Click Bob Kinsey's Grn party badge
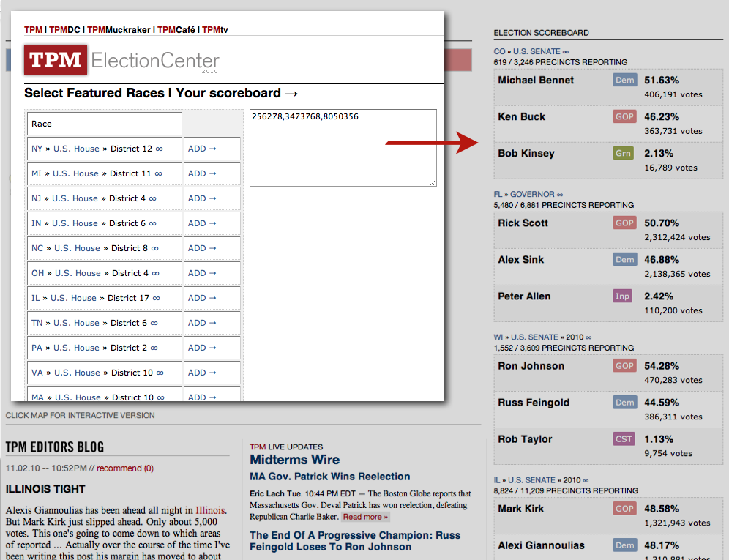Image resolution: width=729 pixels, height=560 pixels. [623, 153]
